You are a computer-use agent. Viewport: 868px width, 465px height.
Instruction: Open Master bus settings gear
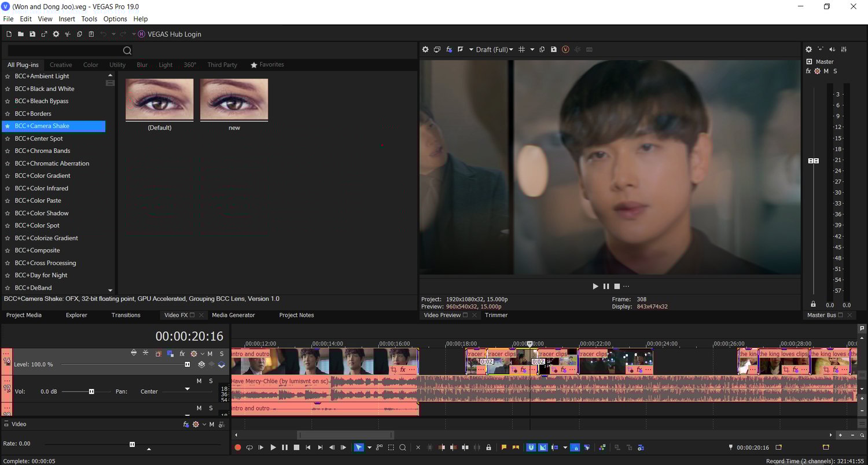point(809,50)
